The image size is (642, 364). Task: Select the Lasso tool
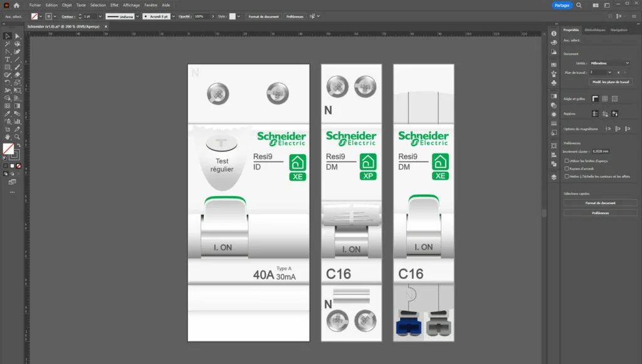pos(17,44)
